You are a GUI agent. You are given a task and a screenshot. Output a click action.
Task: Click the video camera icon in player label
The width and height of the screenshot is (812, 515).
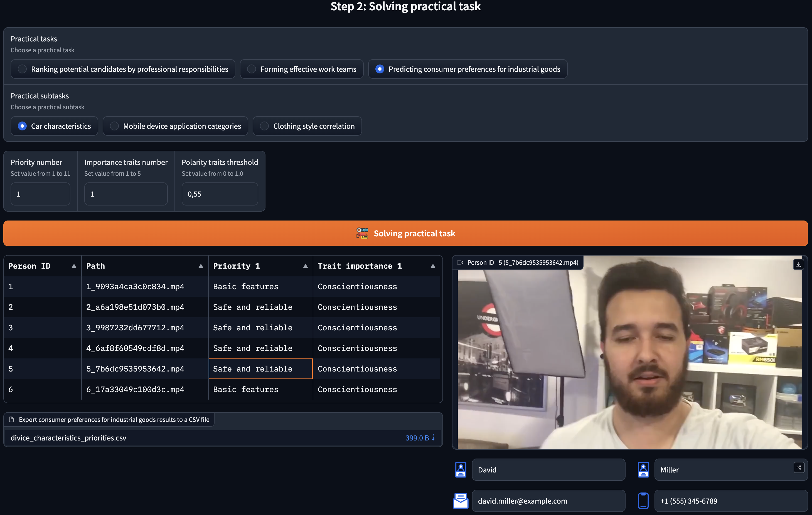(460, 263)
